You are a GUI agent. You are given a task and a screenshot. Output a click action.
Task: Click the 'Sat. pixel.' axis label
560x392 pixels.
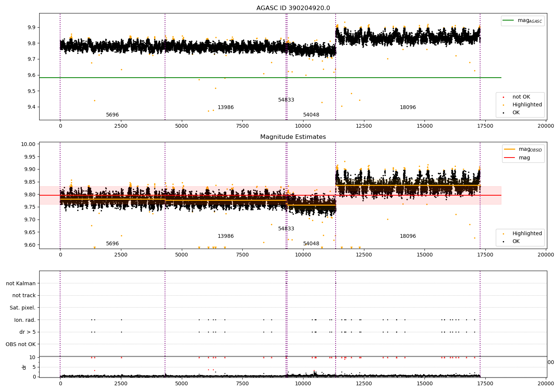[x=23, y=308]
